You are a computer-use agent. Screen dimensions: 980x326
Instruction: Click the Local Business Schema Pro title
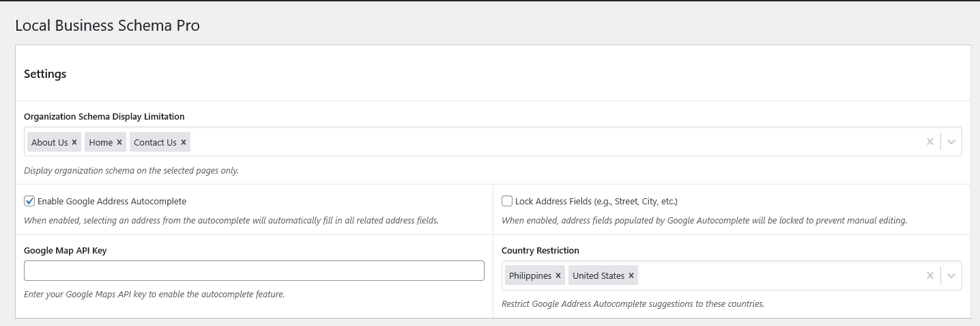tap(107, 26)
